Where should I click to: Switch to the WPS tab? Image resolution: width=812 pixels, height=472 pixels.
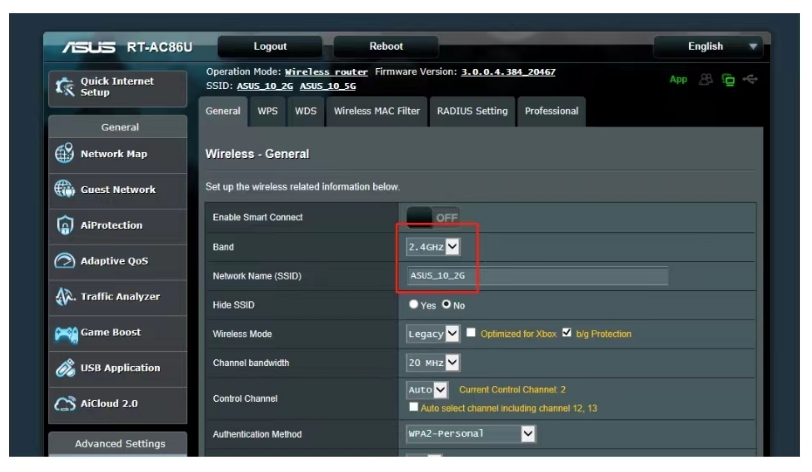pos(268,111)
